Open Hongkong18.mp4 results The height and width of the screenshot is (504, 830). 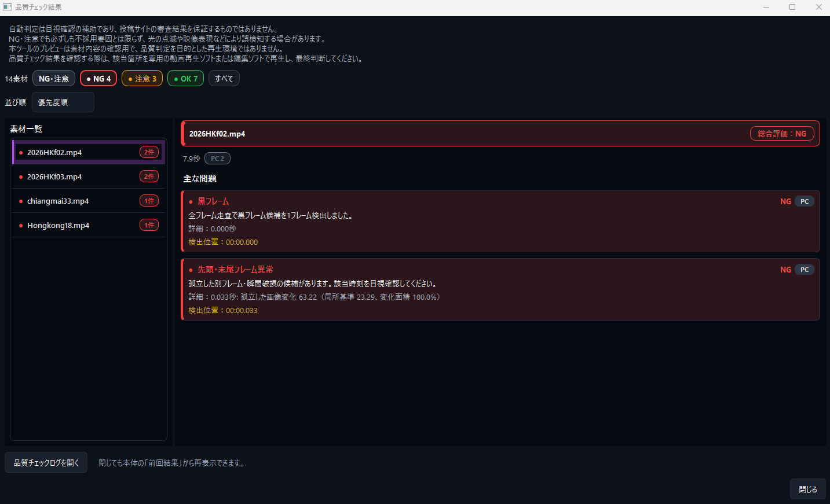(89, 225)
